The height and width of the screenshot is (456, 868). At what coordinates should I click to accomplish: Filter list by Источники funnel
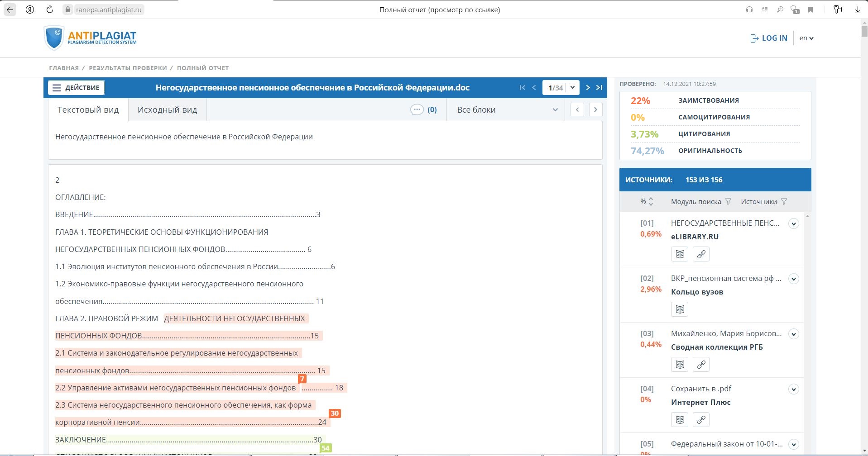(x=784, y=202)
